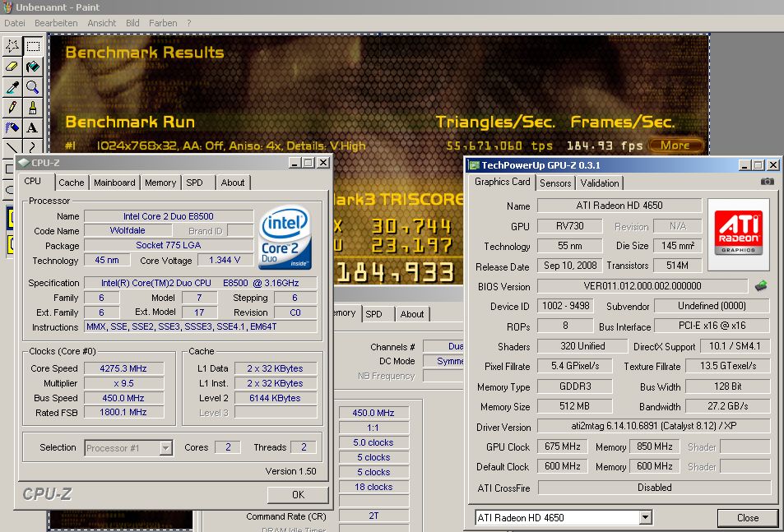Select the CPU tab in CPU-Z
This screenshot has height=532, width=784.
pos(33,181)
